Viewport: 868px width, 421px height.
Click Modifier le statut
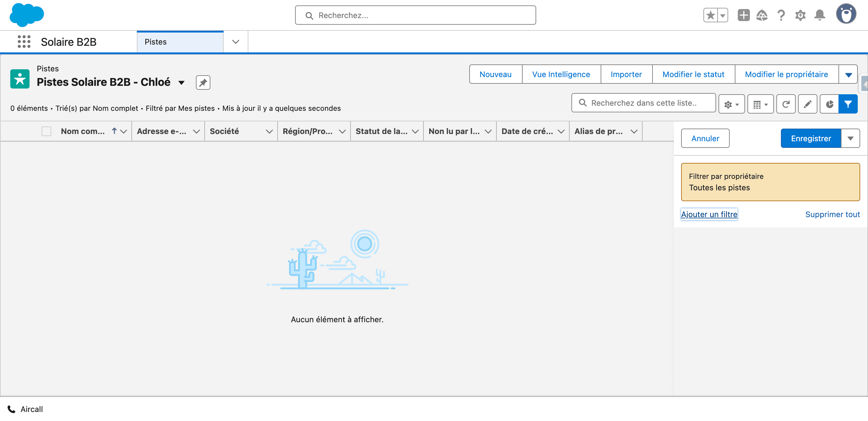point(693,74)
